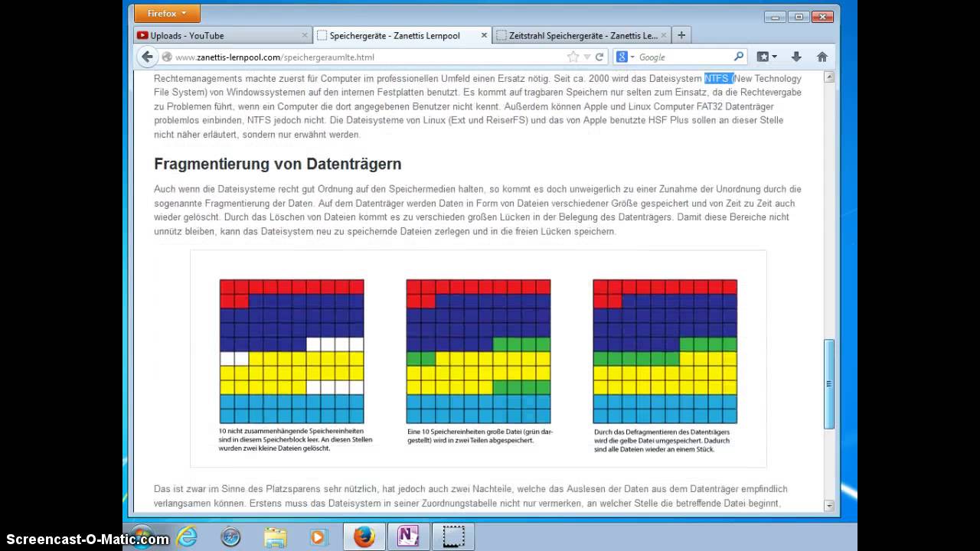Click the page scrollbar down arrow
This screenshot has height=551, width=980.
tap(828, 506)
